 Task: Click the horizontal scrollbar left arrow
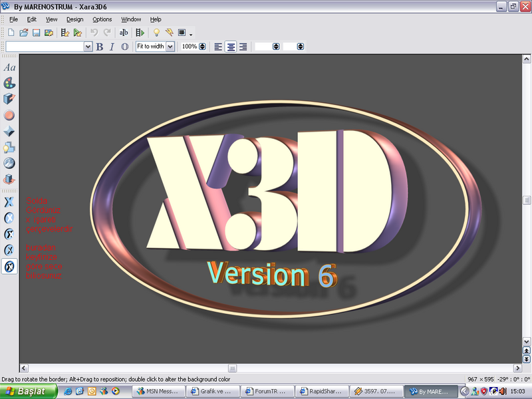coord(24,368)
